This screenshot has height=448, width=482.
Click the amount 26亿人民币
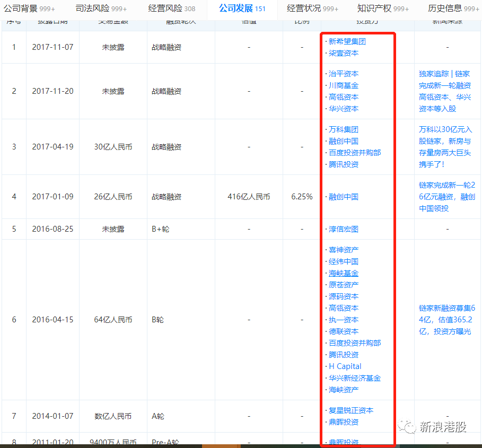pos(113,196)
